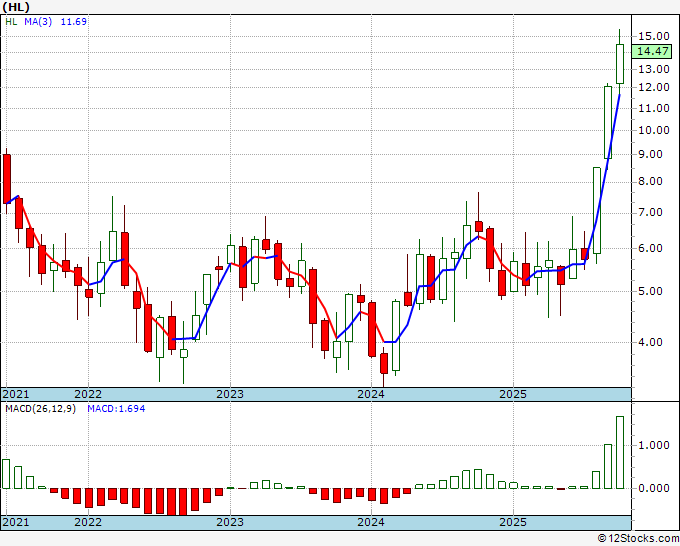Select the 0.000 MACD axis label

click(654, 488)
